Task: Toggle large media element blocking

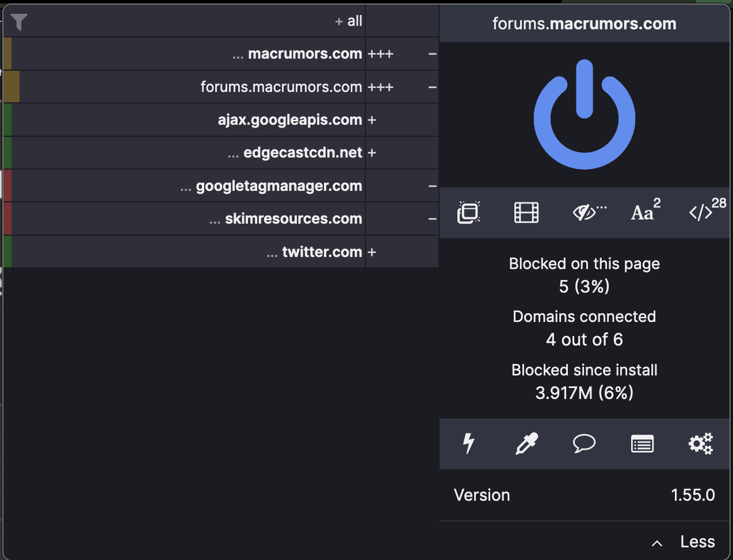Action: [526, 213]
